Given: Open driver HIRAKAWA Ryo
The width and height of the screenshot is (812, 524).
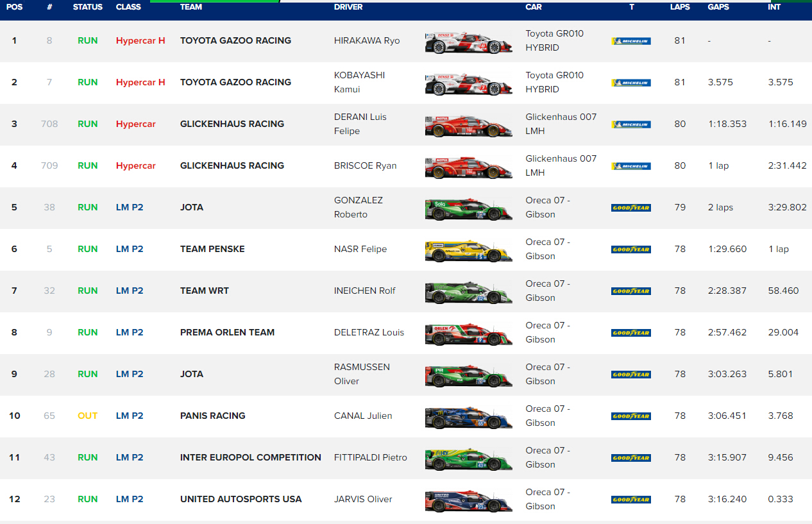Looking at the screenshot, I should (367, 40).
